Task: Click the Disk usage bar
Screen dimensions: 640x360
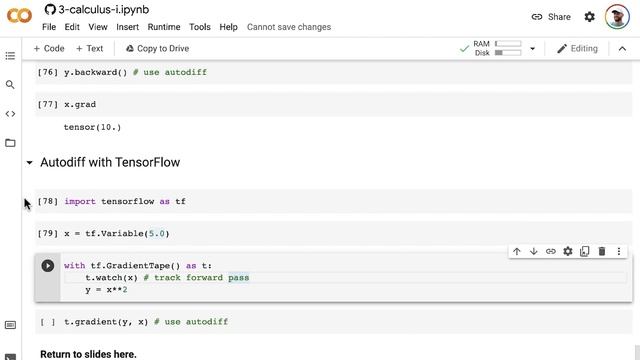Action: pyautogui.click(x=508, y=53)
